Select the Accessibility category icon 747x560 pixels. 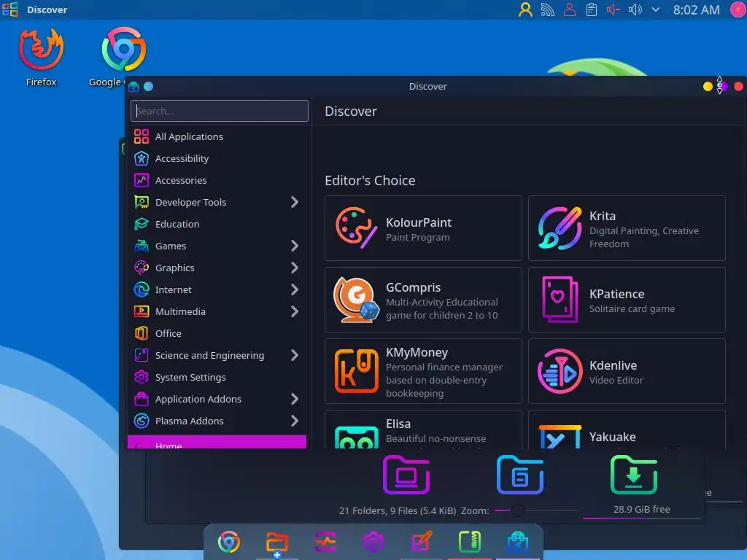point(141,158)
